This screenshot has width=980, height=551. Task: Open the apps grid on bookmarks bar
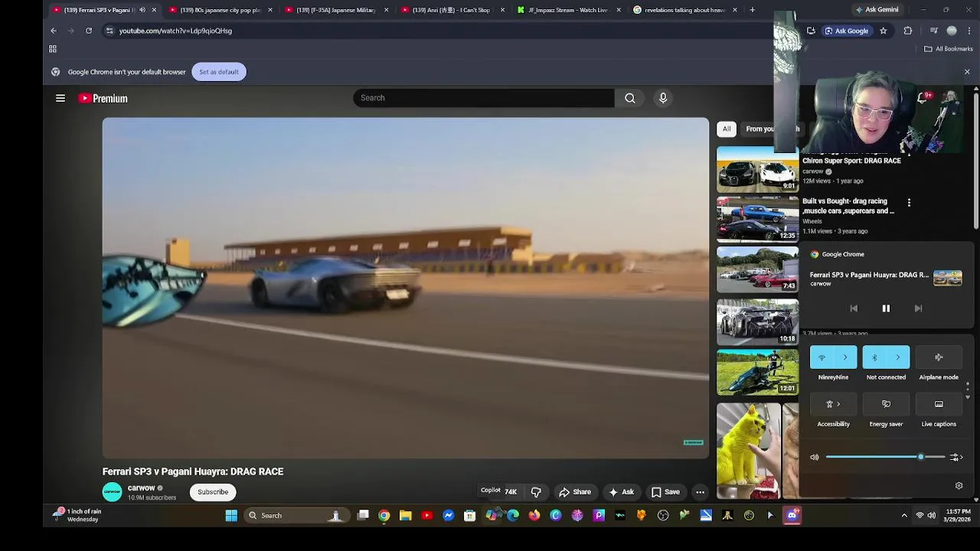click(53, 49)
